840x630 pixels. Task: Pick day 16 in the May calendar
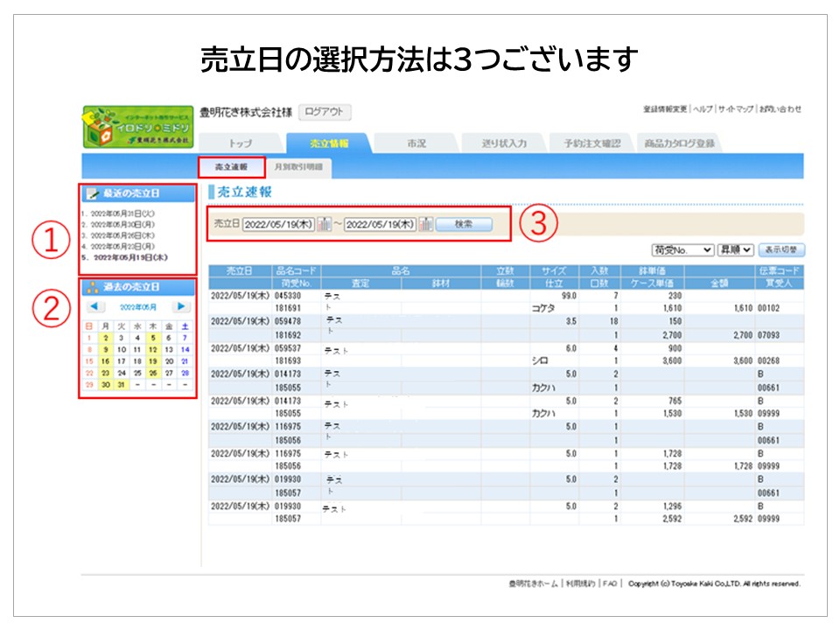(105, 360)
